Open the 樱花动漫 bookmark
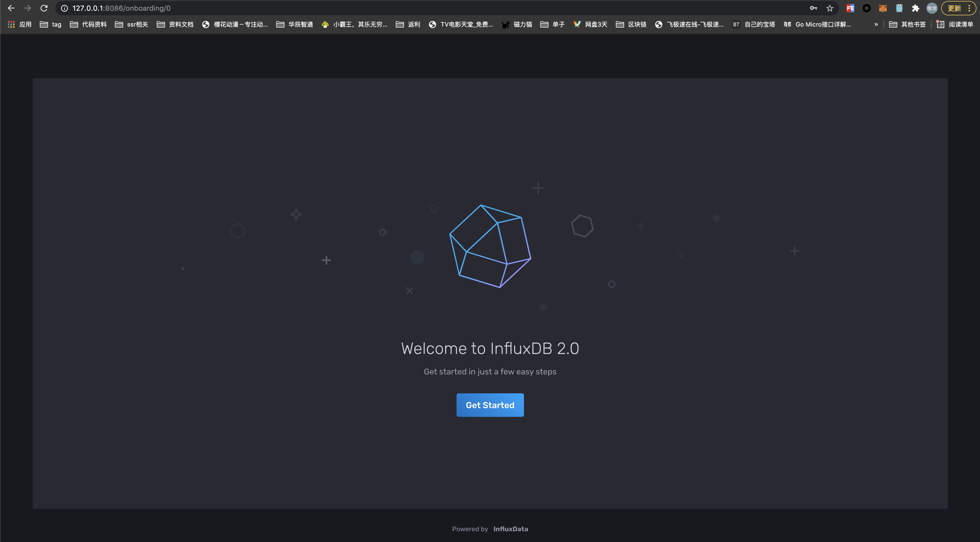The width and height of the screenshot is (980, 542). (235, 24)
